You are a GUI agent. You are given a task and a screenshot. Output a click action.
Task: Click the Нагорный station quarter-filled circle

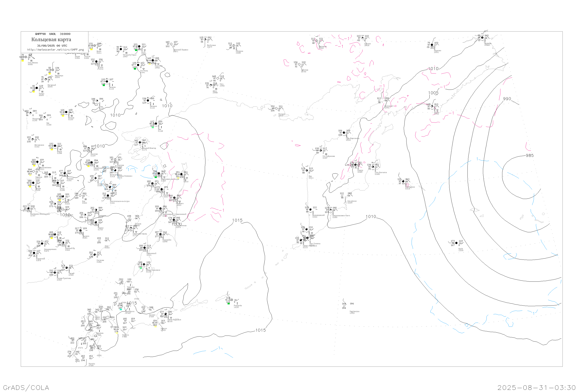(x=45, y=80)
